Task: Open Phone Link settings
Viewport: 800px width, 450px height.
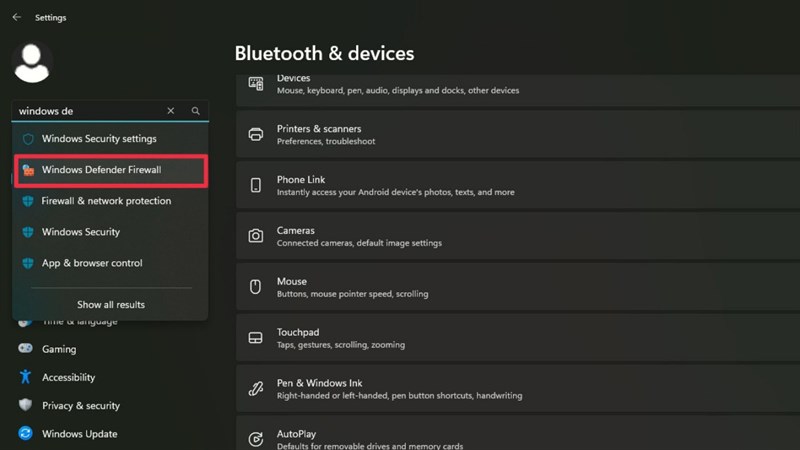Action: coord(518,185)
